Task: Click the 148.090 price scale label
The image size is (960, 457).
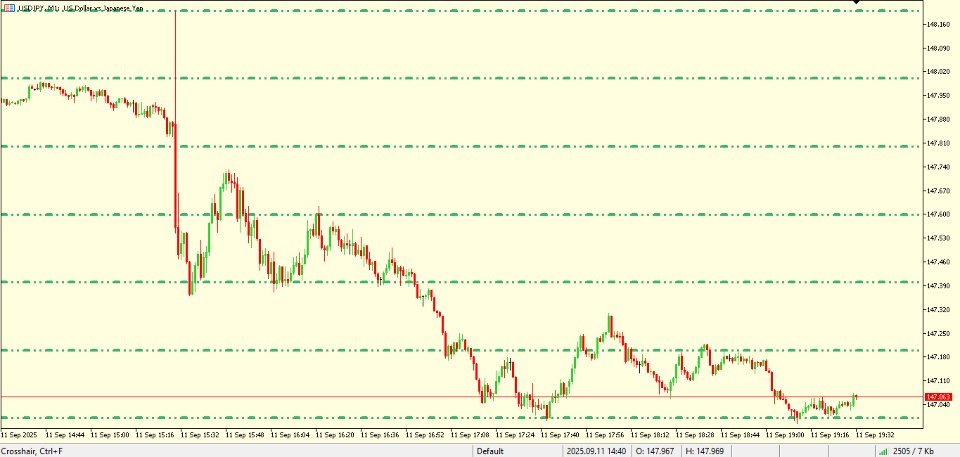Action: pyautogui.click(x=939, y=48)
